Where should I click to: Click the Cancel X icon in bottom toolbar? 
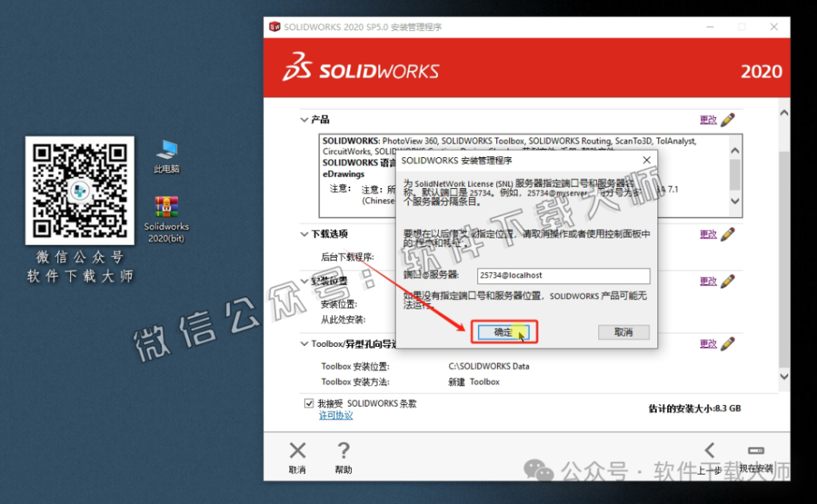coord(296,451)
